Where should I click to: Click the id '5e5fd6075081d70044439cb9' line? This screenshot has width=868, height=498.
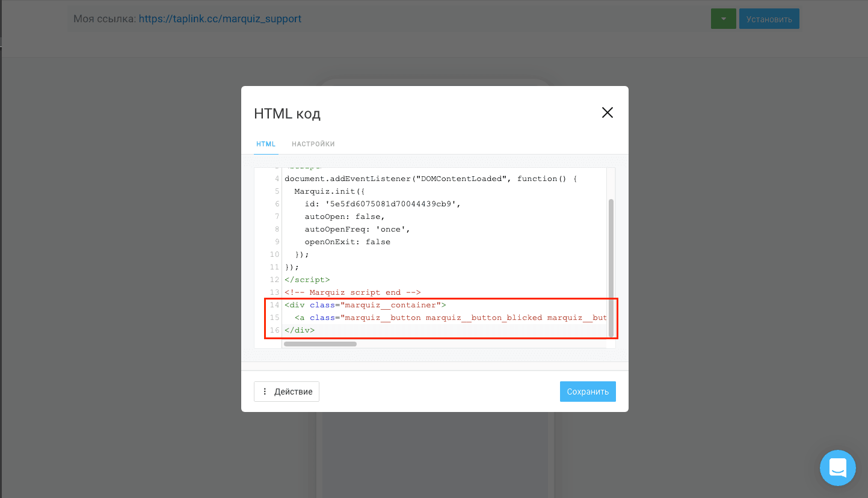(x=383, y=204)
